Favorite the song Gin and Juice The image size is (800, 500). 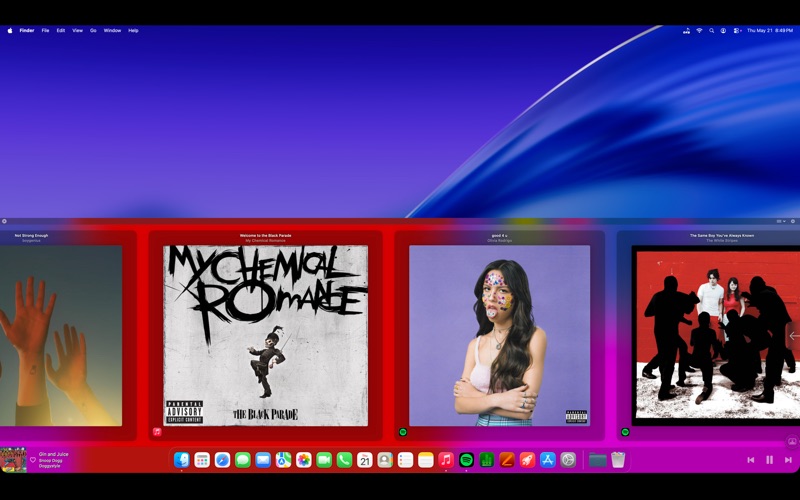coord(33,460)
